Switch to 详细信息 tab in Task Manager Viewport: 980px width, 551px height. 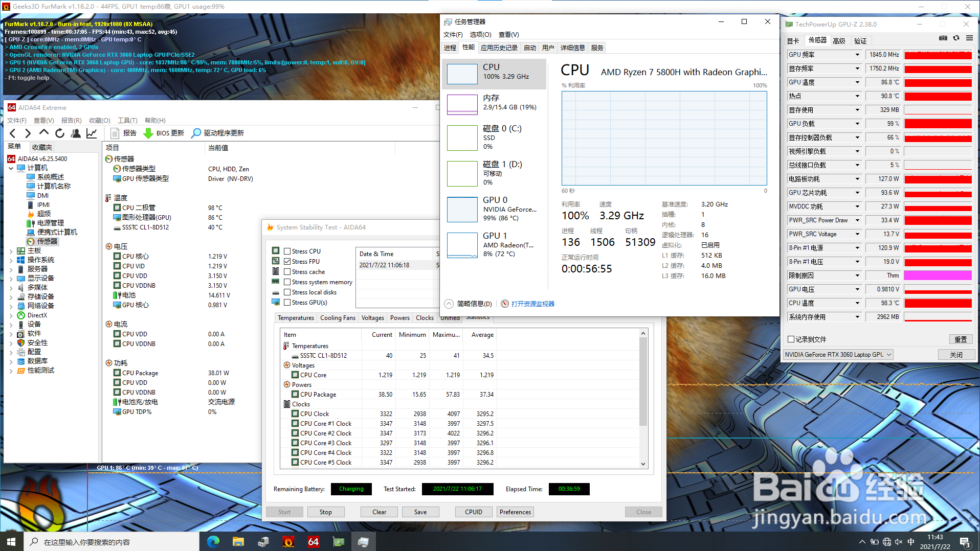[x=572, y=48]
